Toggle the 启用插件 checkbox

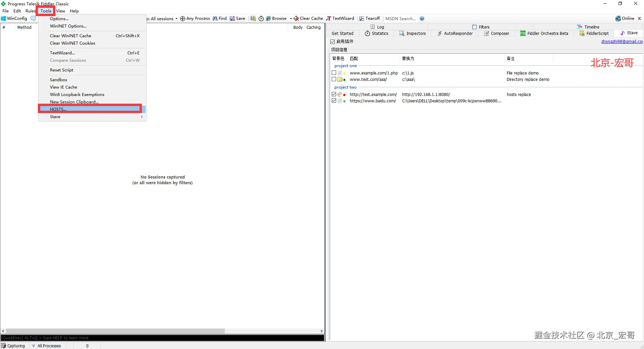click(333, 42)
